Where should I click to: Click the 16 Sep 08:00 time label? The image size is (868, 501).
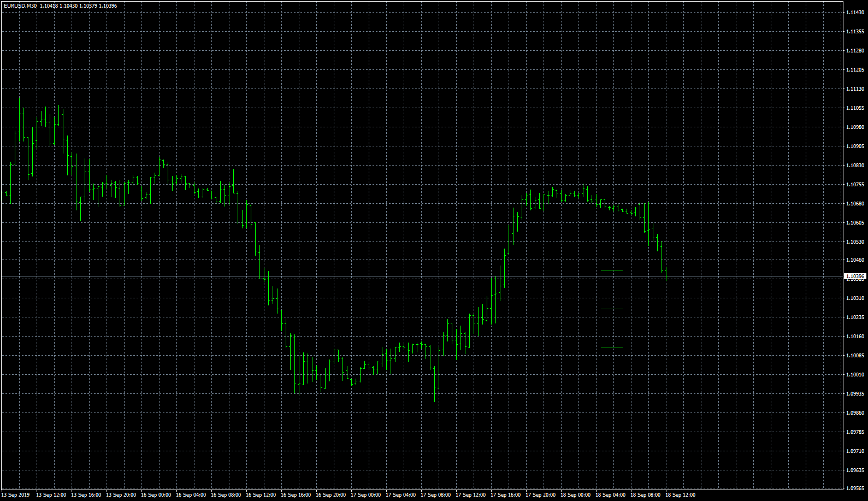226,495
